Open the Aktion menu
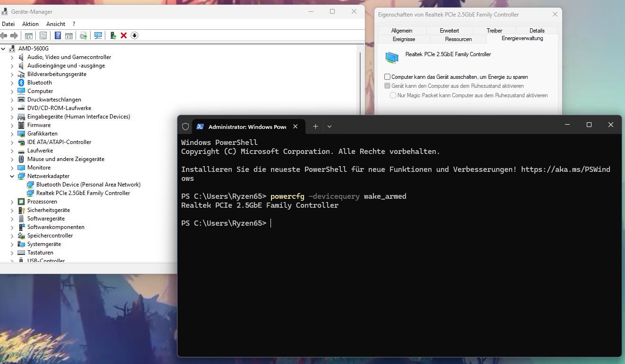625x364 pixels. [30, 24]
